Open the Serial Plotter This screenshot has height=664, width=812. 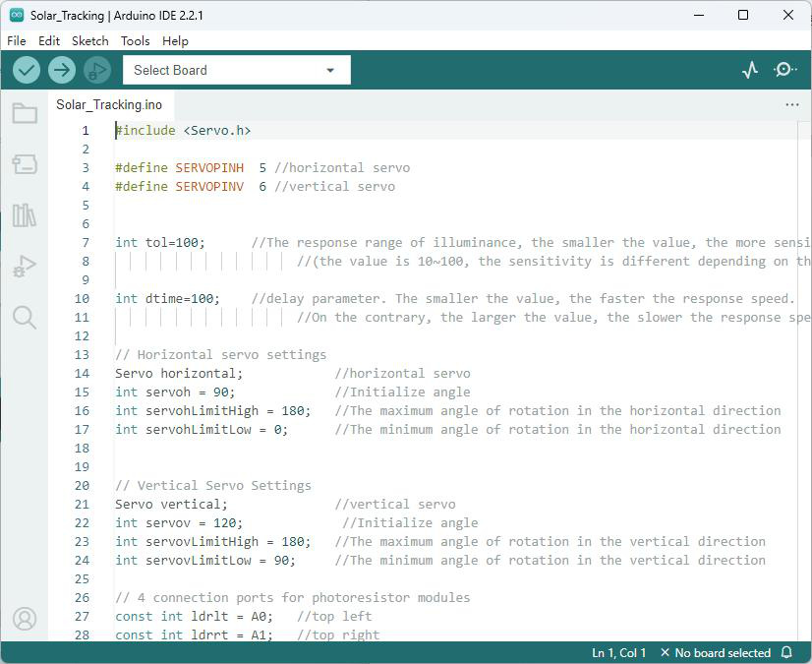coord(750,70)
